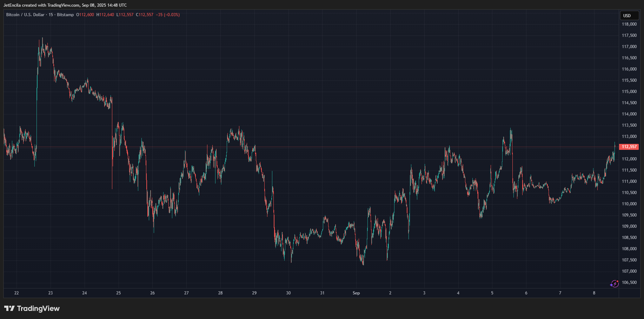Click the 106,500 price scale label
644x319 pixels.
pos(629,283)
